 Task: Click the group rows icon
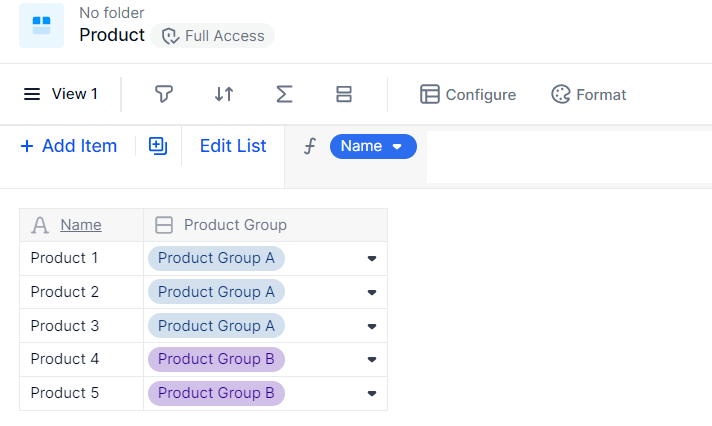tap(344, 94)
